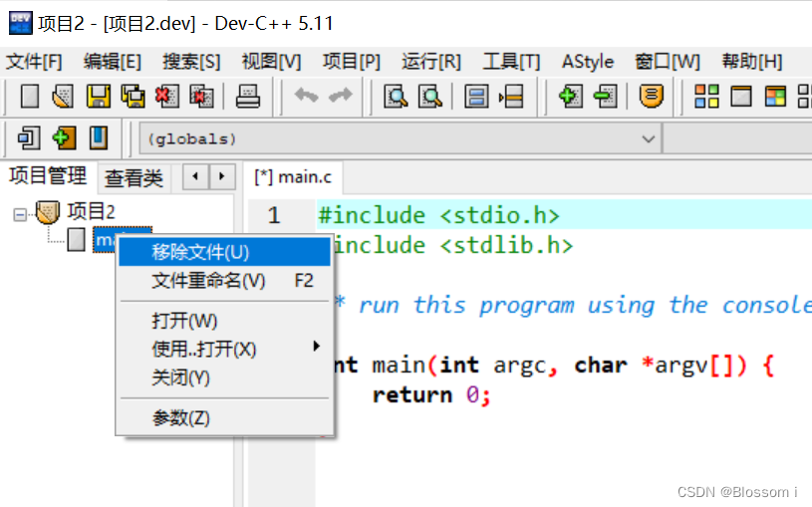Choose 参数(Z) from context menu

pyautogui.click(x=224, y=417)
